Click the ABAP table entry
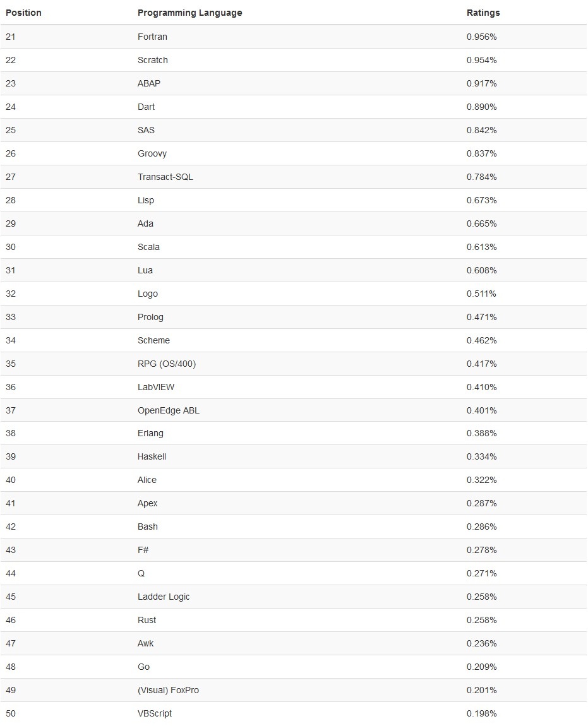This screenshot has width=588, height=726. point(149,83)
